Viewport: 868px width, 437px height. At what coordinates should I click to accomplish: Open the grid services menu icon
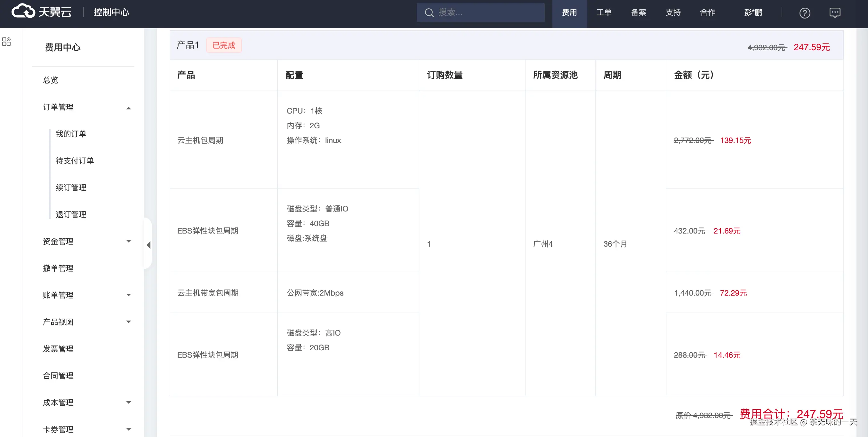(x=6, y=42)
